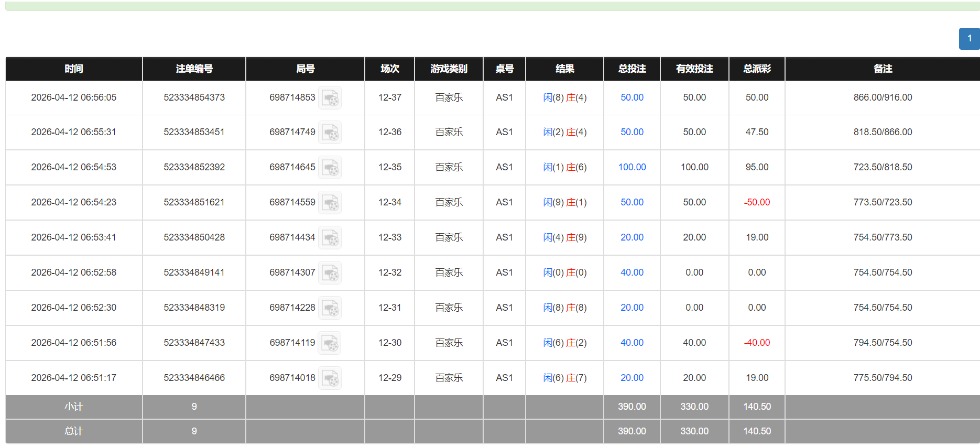The image size is (980, 448).
Task: Click the red -40.00 payout value
Action: pyautogui.click(x=757, y=343)
